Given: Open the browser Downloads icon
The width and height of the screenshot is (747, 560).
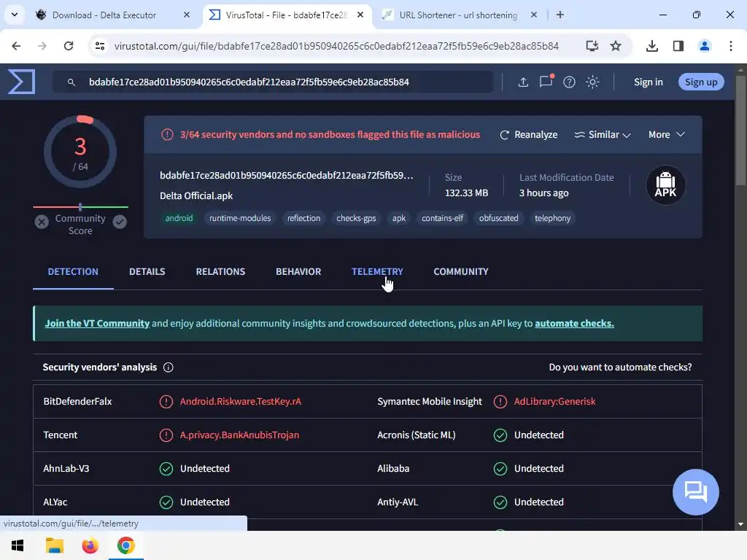Looking at the screenshot, I should click(x=651, y=46).
